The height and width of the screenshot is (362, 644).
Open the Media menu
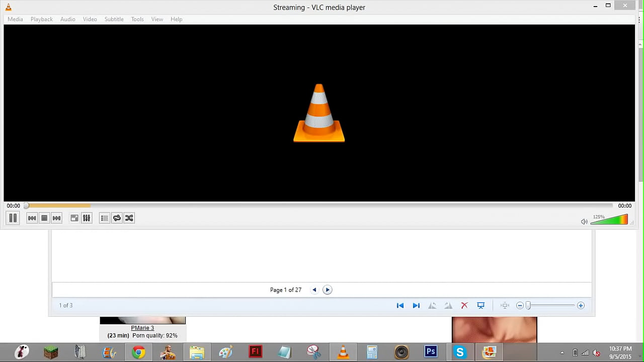15,19
